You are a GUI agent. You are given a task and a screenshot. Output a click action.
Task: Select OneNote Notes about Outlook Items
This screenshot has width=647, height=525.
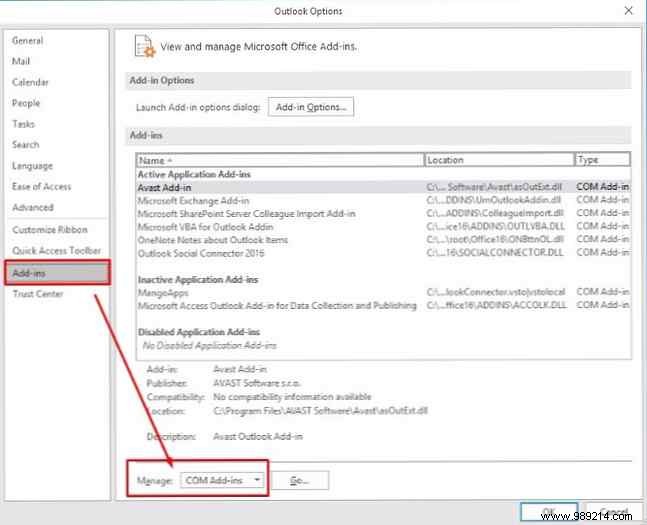212,240
